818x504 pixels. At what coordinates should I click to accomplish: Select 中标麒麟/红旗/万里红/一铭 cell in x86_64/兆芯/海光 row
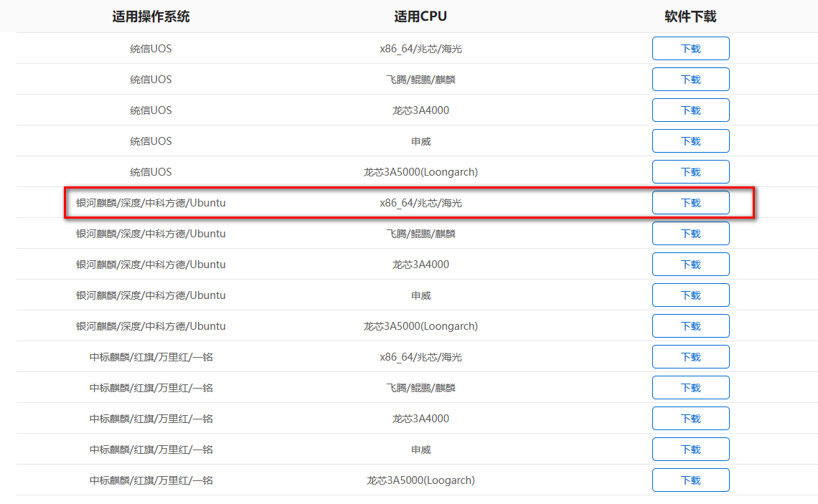[151, 357]
